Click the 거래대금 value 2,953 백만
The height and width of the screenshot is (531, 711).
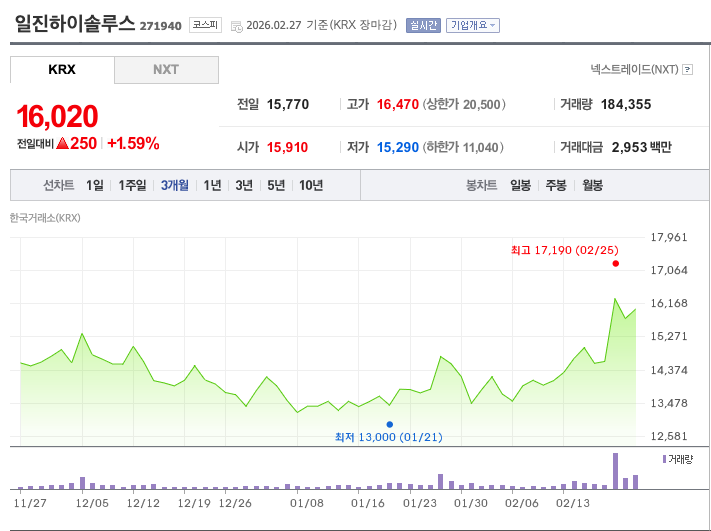click(641, 147)
